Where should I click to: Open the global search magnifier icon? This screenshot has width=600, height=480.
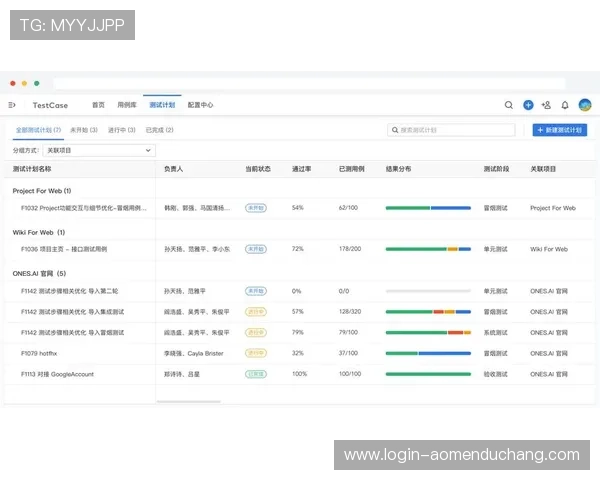tap(509, 105)
